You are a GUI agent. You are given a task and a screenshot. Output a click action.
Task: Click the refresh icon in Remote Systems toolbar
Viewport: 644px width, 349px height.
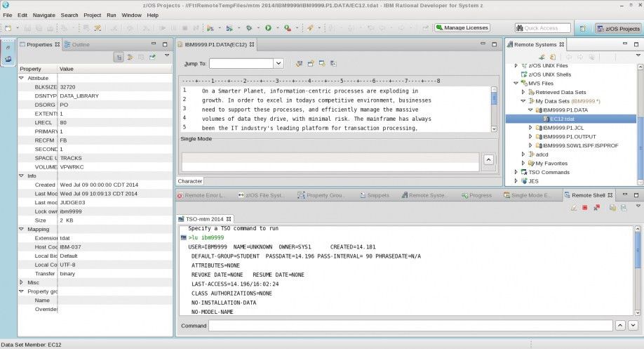pyautogui.click(x=553, y=57)
